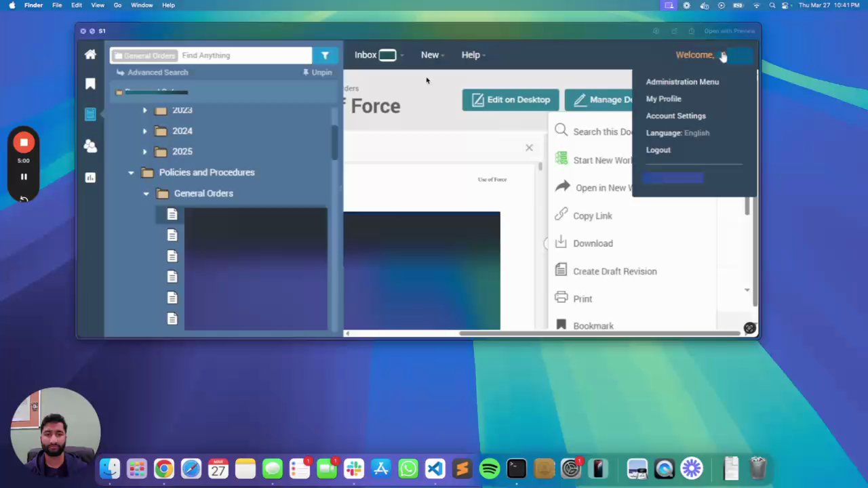The image size is (868, 488).
Task: Select the General Orders folder label in tree
Action: 203,193
